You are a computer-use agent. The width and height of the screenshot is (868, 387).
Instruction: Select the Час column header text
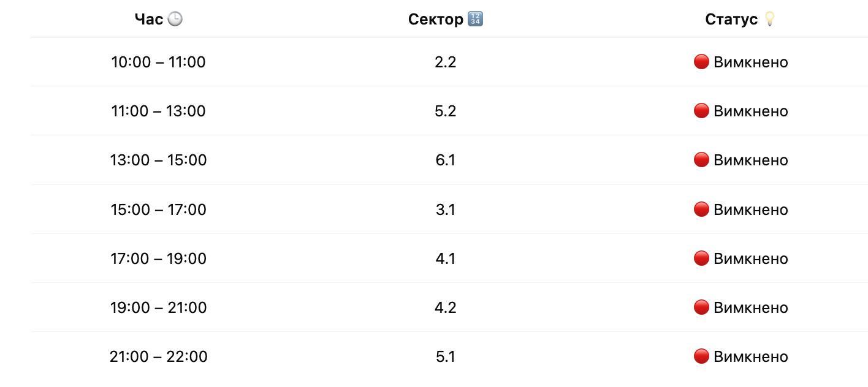tap(149, 20)
